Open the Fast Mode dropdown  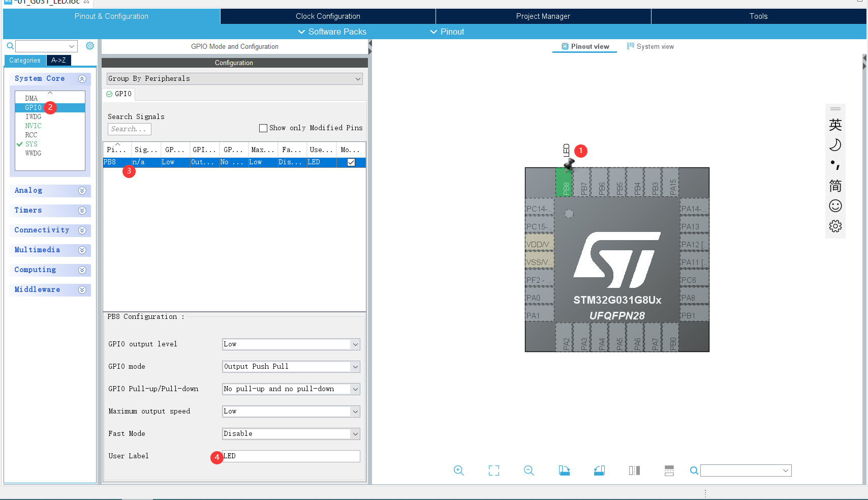[x=291, y=434]
